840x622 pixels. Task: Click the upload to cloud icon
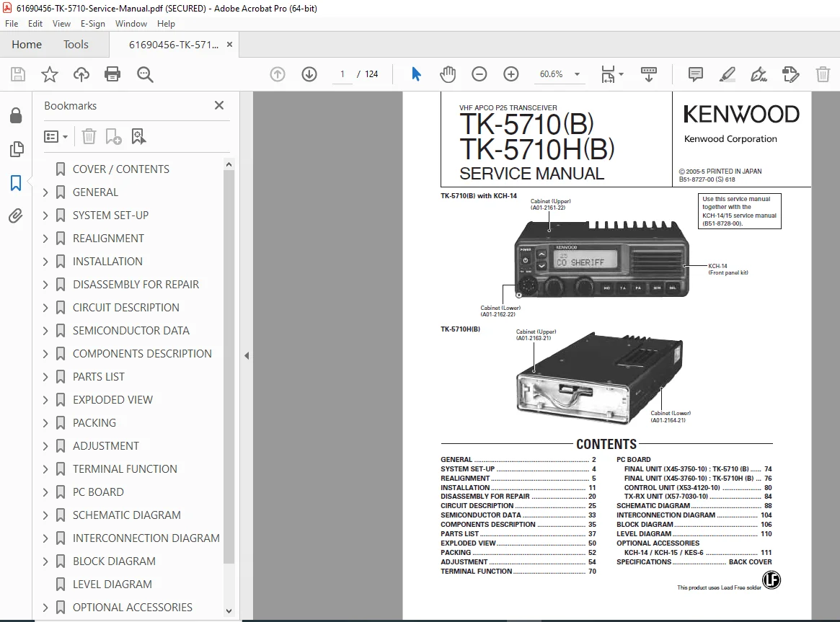(x=81, y=74)
